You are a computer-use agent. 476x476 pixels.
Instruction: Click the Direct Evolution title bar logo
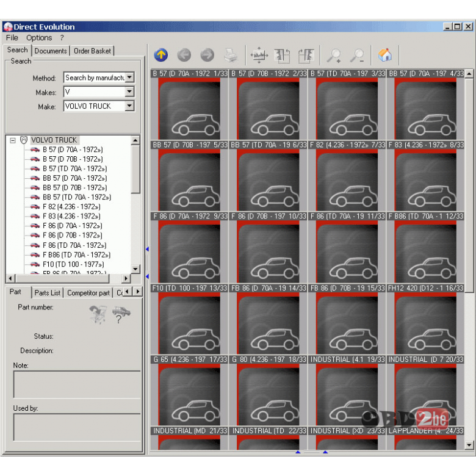tap(8, 27)
